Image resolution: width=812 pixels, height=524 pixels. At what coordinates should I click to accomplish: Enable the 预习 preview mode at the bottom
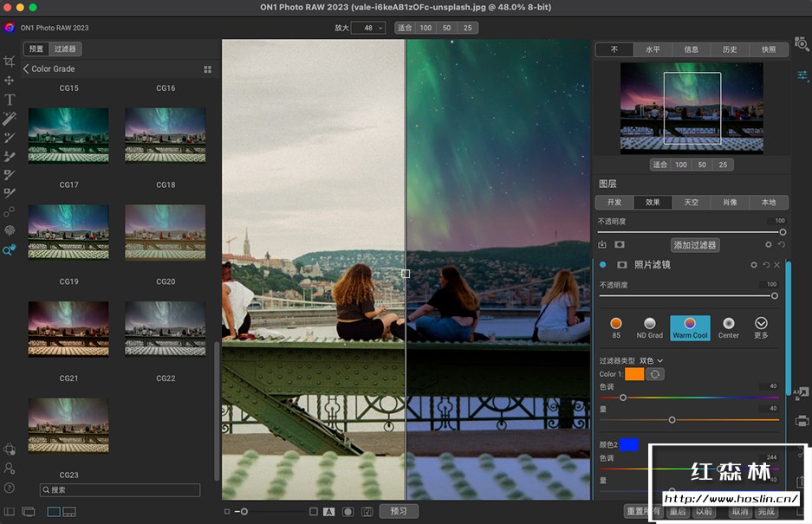coord(398,510)
